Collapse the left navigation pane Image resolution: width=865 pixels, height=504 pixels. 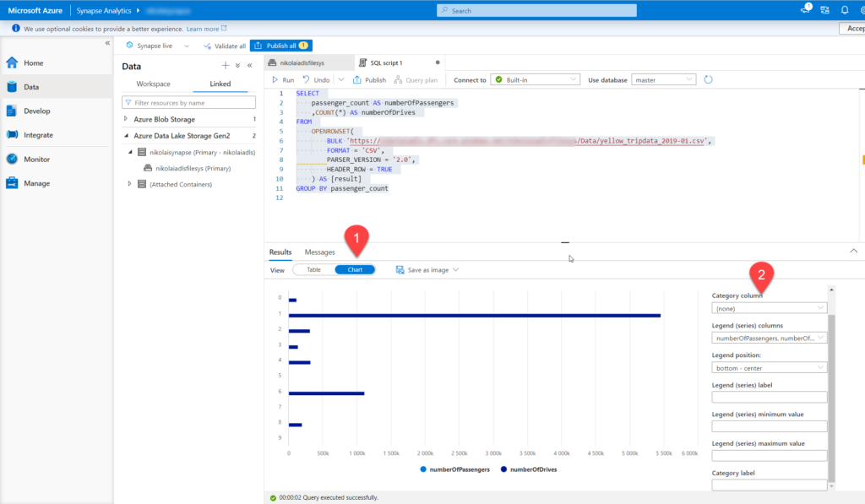click(x=107, y=42)
